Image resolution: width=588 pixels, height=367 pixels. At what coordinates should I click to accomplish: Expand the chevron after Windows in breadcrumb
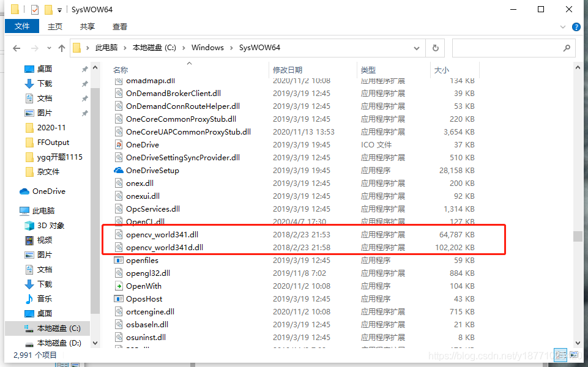[232, 48]
